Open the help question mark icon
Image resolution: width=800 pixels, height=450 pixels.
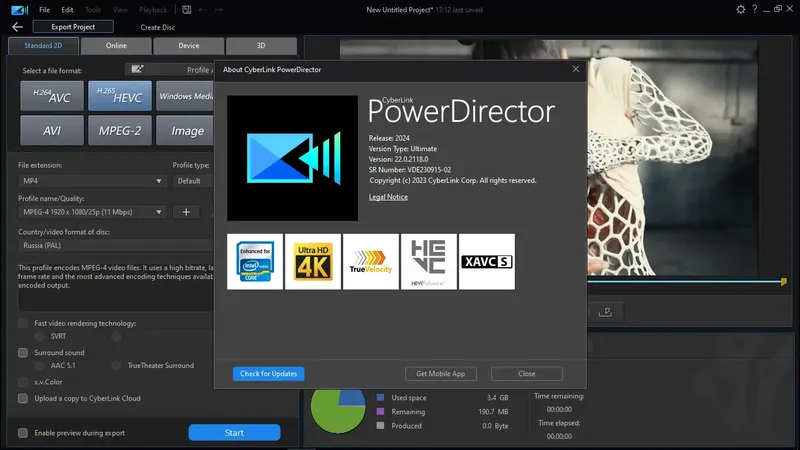click(x=755, y=9)
